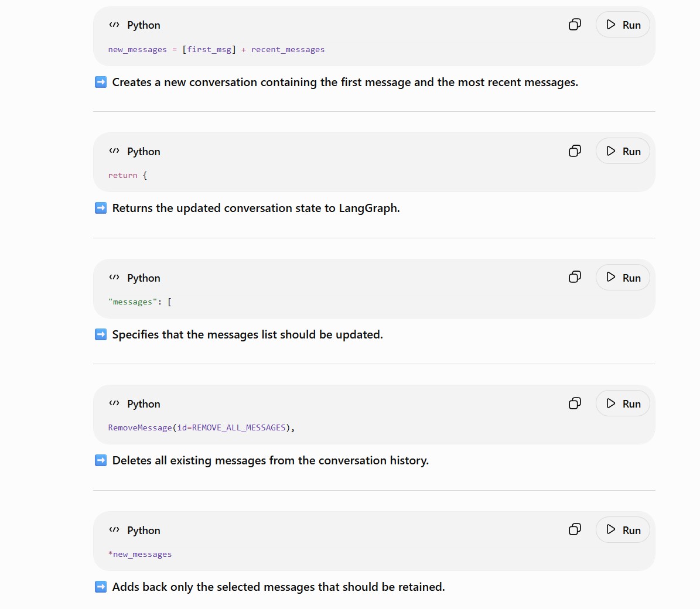700x609 pixels.
Task: Click the arrow emoji before 'Returns the updated conversation'
Action: point(101,208)
